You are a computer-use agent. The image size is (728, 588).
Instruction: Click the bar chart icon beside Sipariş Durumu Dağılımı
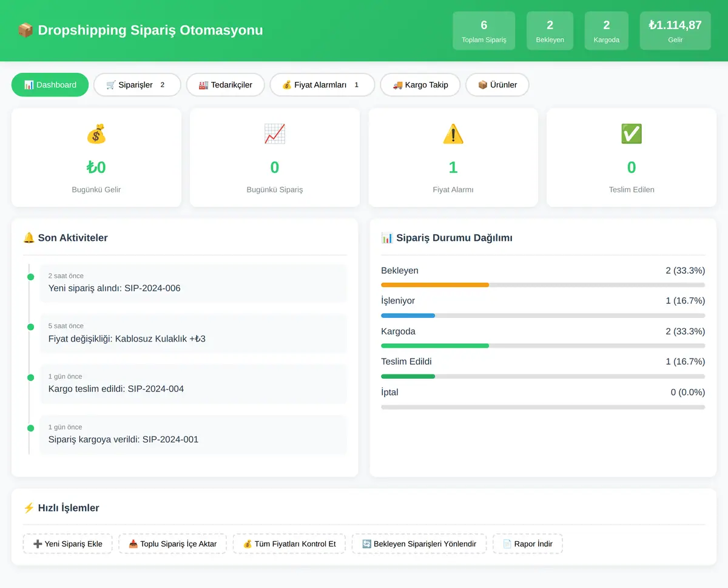coord(387,238)
